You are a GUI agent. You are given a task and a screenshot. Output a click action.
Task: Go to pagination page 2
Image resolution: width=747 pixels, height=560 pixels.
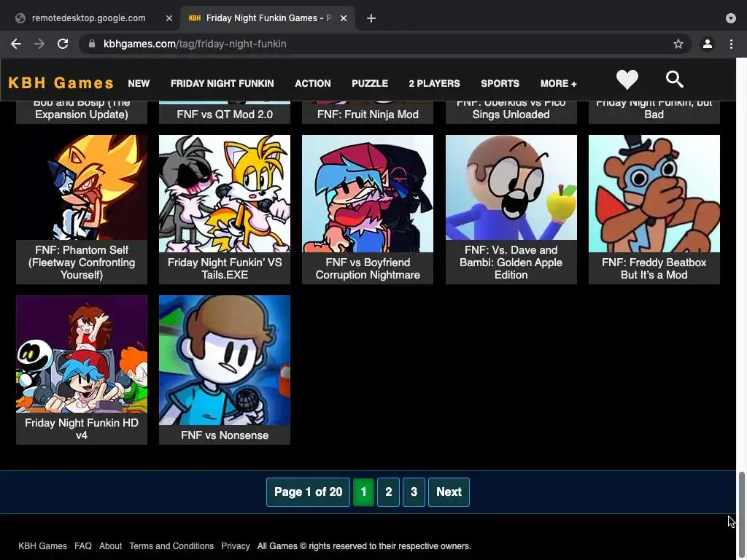(x=388, y=492)
